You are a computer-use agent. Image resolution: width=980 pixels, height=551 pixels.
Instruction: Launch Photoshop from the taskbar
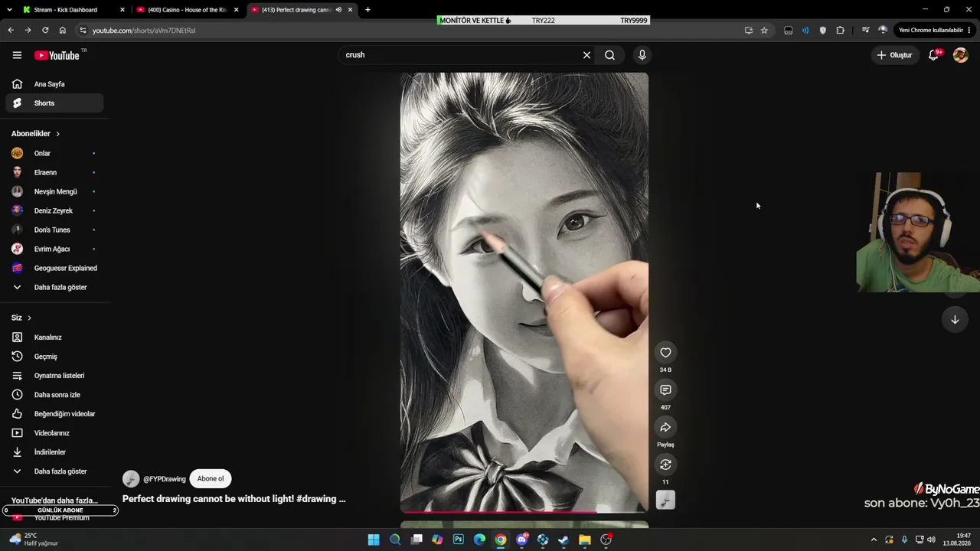coord(459,540)
